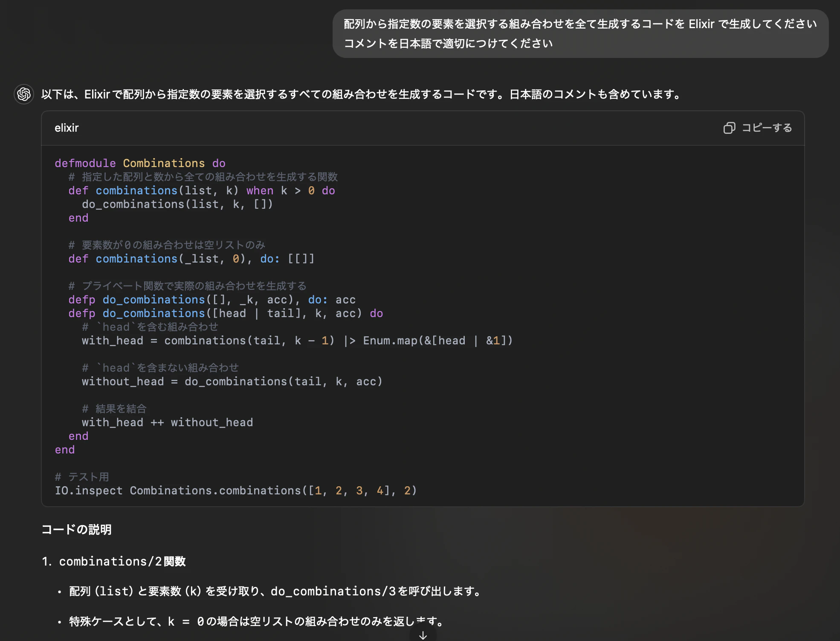Image resolution: width=840 pixels, height=641 pixels.
Task: Click the user message bubble about Elixir
Action: pyautogui.click(x=580, y=34)
